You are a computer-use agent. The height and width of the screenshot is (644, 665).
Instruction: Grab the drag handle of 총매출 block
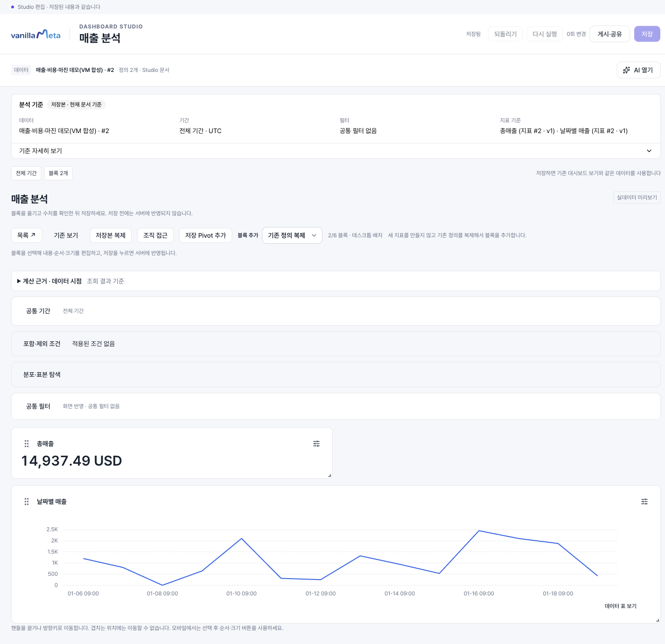(27, 444)
